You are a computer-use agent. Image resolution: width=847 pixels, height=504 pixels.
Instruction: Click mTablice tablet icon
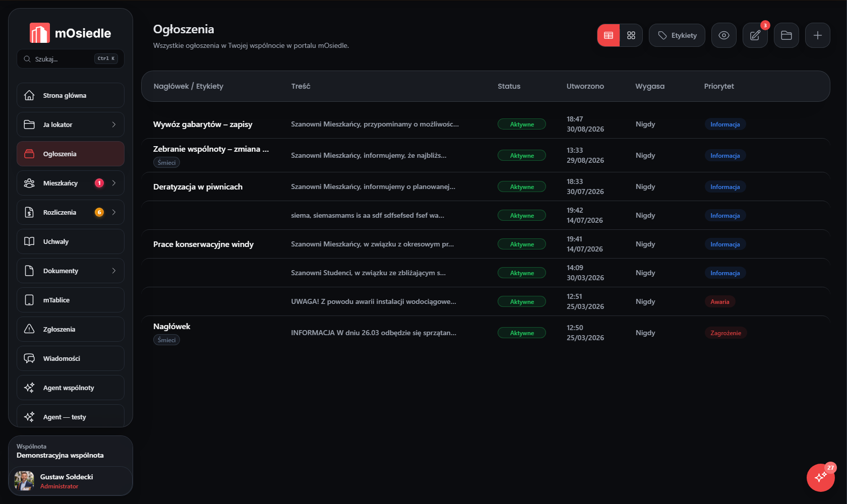coord(29,300)
